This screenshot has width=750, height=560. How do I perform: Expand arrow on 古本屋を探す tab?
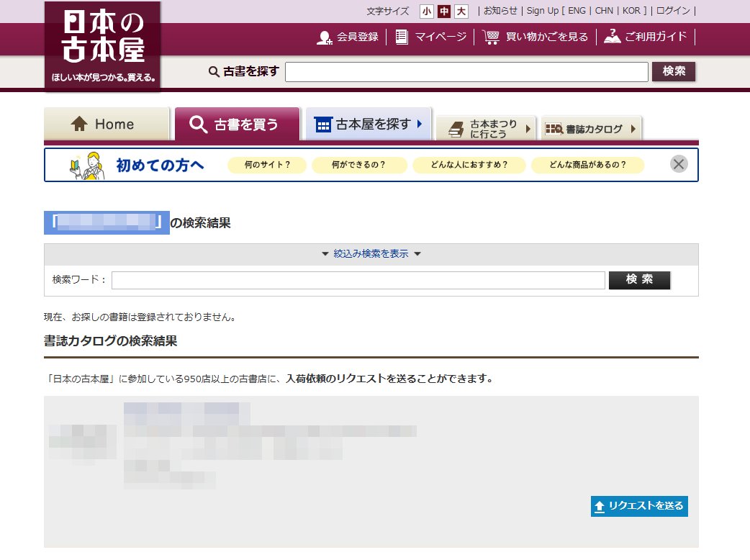(420, 124)
